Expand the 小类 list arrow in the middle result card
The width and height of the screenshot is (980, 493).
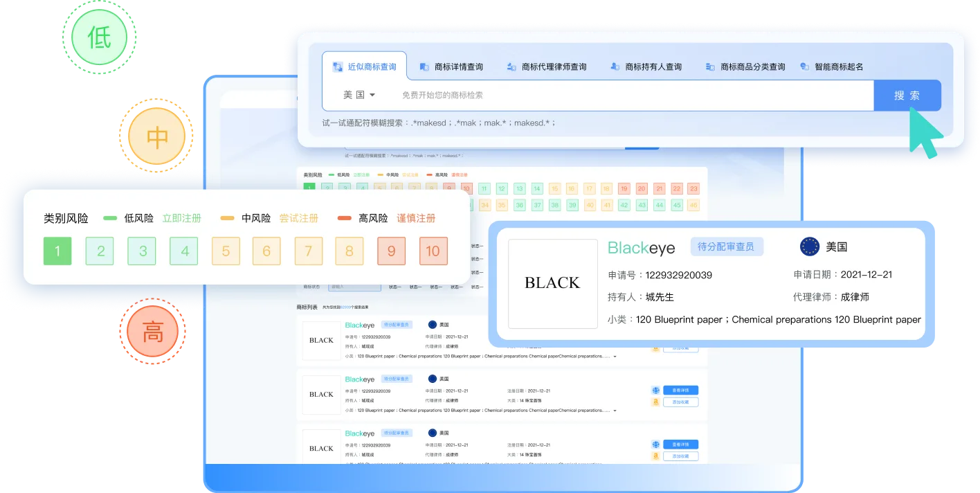coord(615,411)
